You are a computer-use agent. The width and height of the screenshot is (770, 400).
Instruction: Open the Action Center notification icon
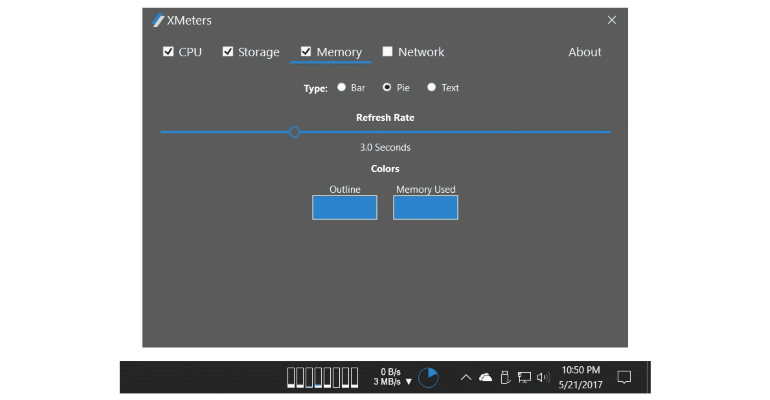pyautogui.click(x=624, y=377)
